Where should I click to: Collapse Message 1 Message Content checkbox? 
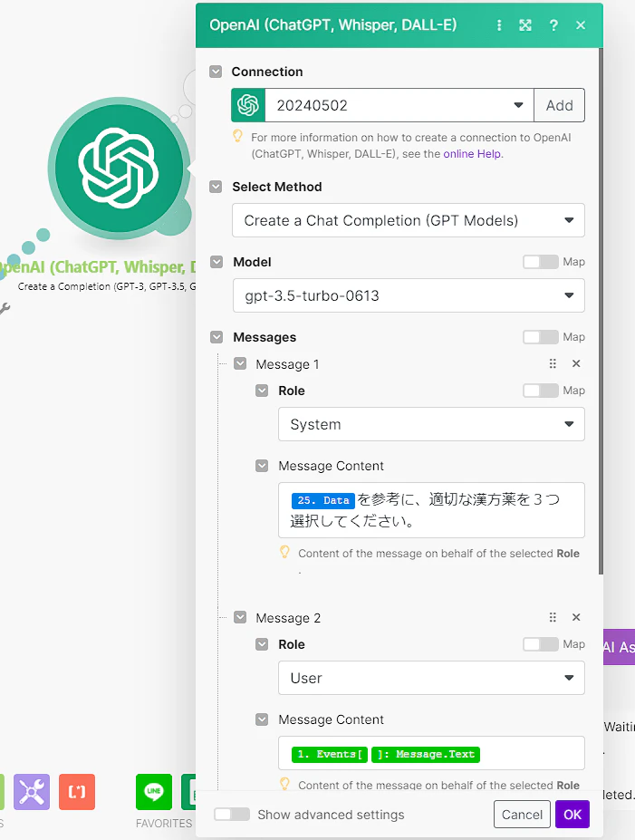tap(262, 466)
